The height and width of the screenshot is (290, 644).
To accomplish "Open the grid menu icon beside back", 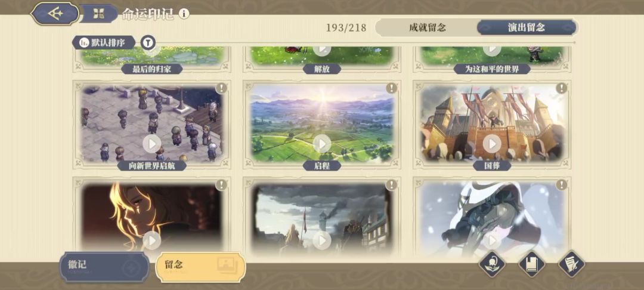I will 98,14.
